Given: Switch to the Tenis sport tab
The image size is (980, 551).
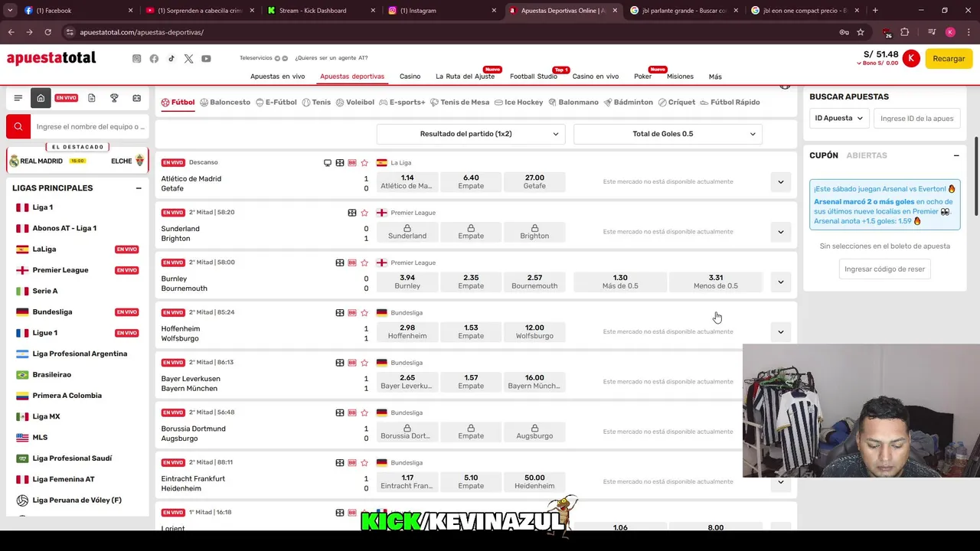Looking at the screenshot, I should point(316,102).
